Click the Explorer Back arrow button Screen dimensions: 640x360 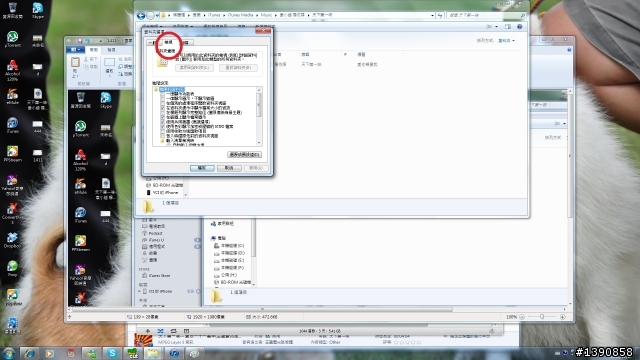click(141, 16)
